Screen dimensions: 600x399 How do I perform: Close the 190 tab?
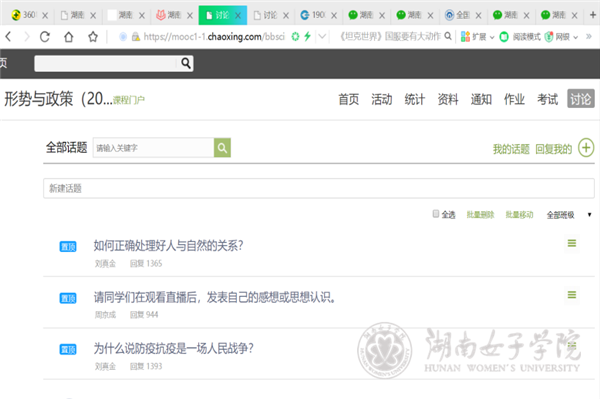[x=334, y=15]
